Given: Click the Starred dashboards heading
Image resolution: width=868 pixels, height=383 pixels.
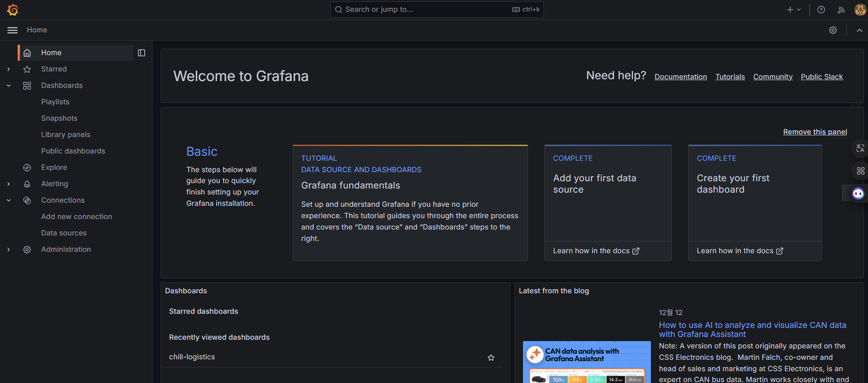Looking at the screenshot, I should pyautogui.click(x=203, y=312).
